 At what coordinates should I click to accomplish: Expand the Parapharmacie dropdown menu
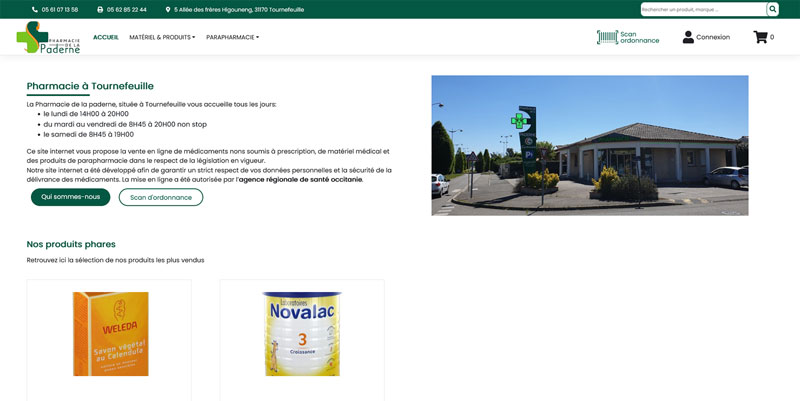[232, 37]
